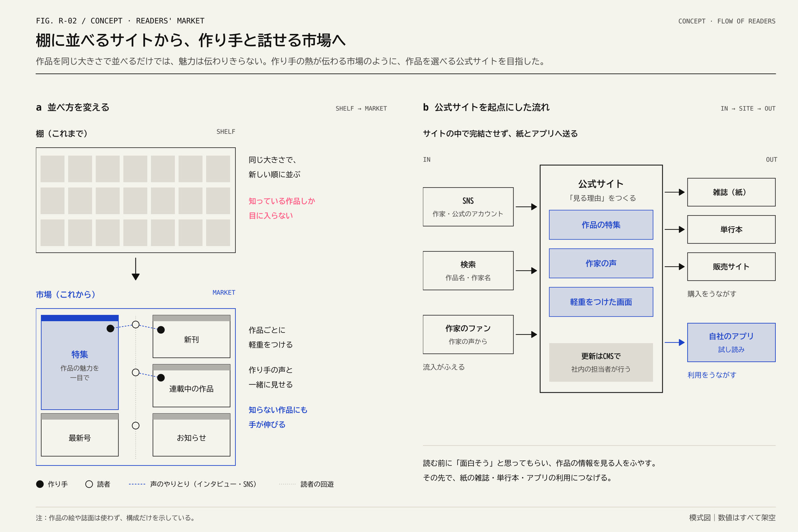
Task: Click the dotted 読者の回遊 legend line
Action: click(x=287, y=484)
